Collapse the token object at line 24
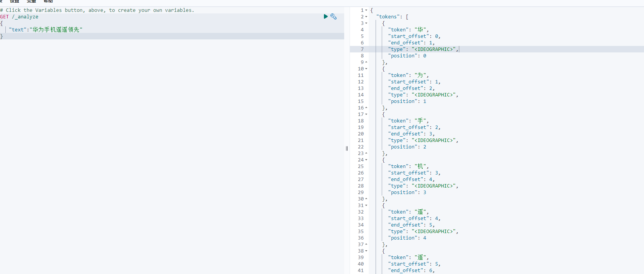 point(366,160)
